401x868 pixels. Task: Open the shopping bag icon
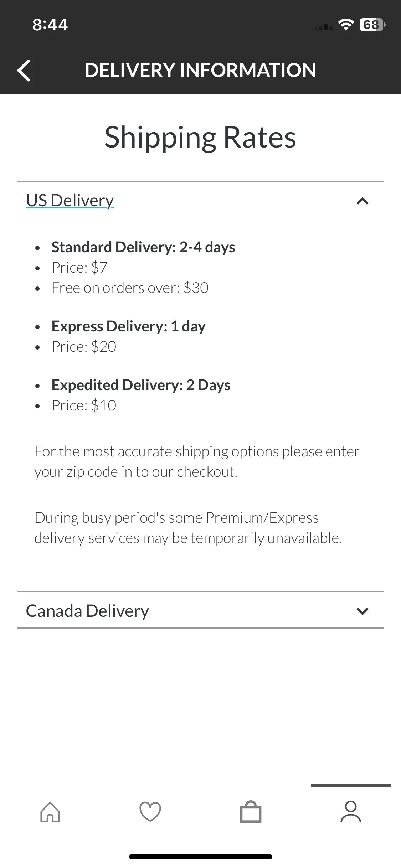coord(251,812)
